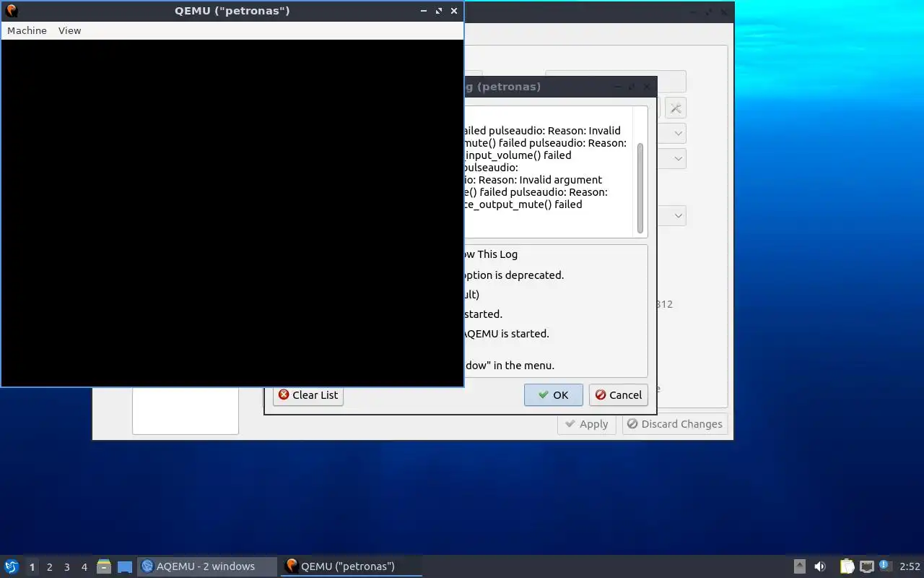Image resolution: width=924 pixels, height=578 pixels.
Task: Click the show desktop taskbar icon
Action: coord(125,566)
